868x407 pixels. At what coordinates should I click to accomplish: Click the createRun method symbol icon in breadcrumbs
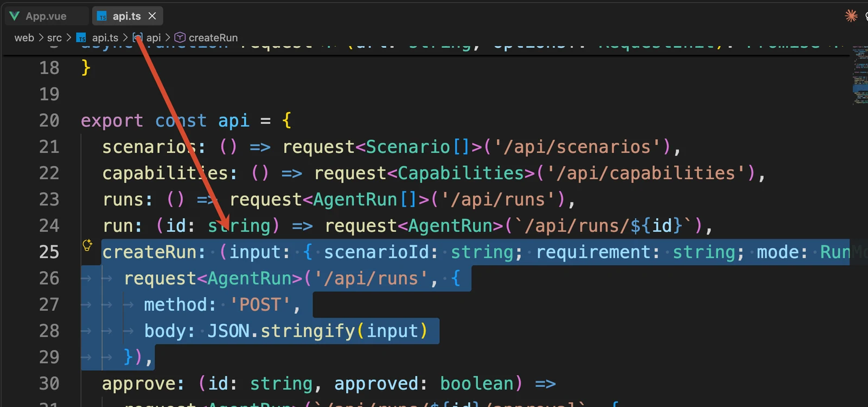(x=180, y=37)
